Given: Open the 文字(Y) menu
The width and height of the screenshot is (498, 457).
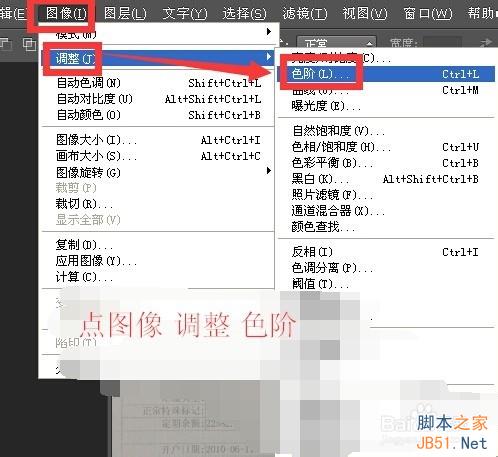Looking at the screenshot, I should [x=185, y=14].
